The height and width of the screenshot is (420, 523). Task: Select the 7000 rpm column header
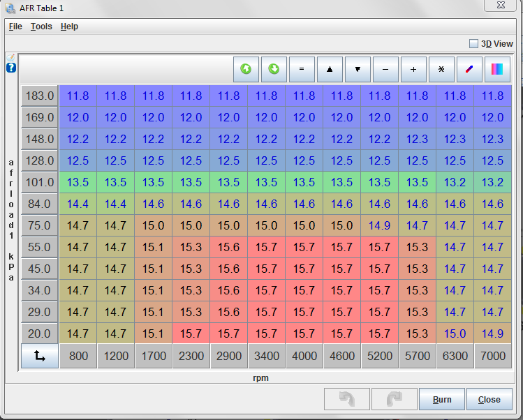492,356
